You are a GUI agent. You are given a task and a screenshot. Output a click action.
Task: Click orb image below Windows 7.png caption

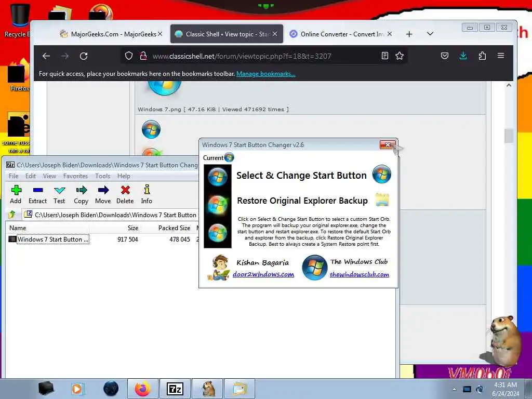coord(151,129)
